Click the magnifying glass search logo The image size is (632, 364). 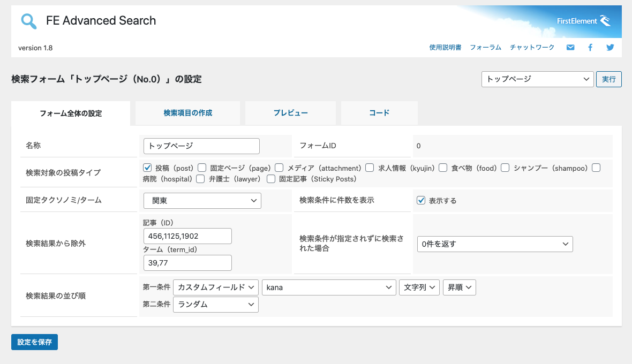tap(29, 21)
